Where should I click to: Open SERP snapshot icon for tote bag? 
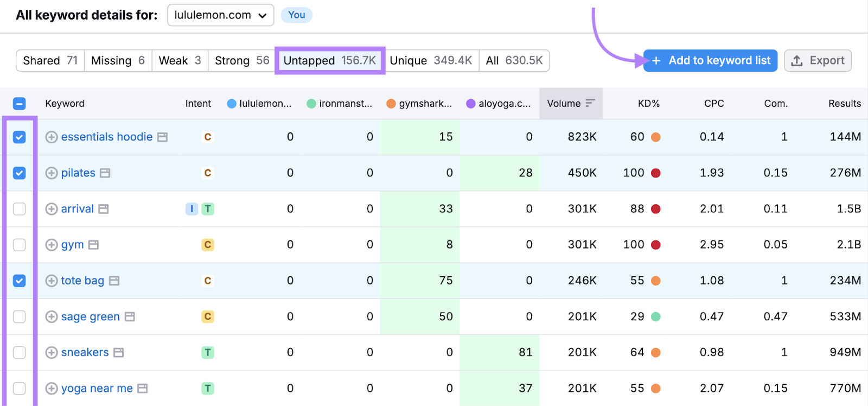[114, 281]
